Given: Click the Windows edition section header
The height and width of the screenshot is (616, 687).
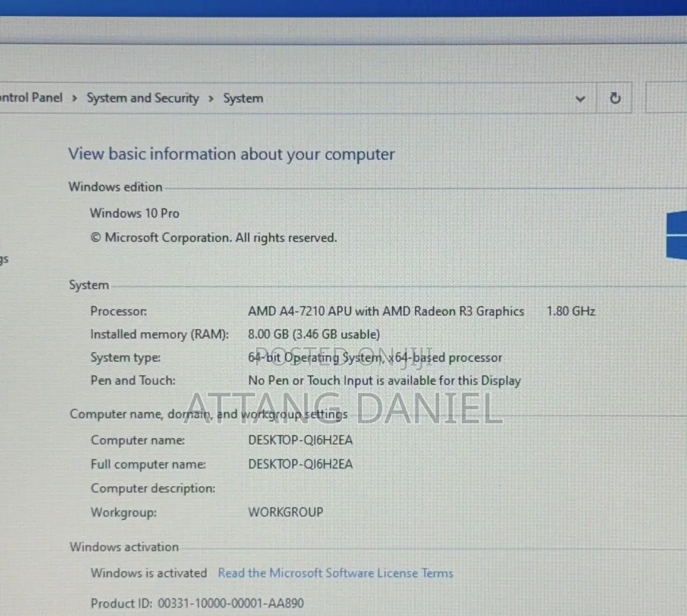Looking at the screenshot, I should click(x=115, y=187).
